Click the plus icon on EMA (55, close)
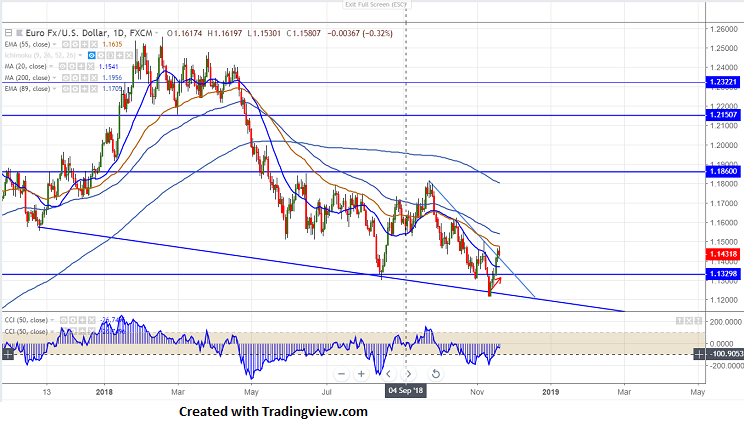Screen dimensions: 744x431 coord(84,45)
